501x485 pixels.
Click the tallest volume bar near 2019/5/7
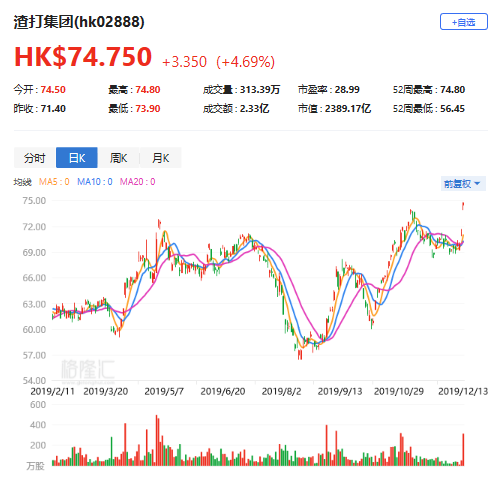coord(157,440)
